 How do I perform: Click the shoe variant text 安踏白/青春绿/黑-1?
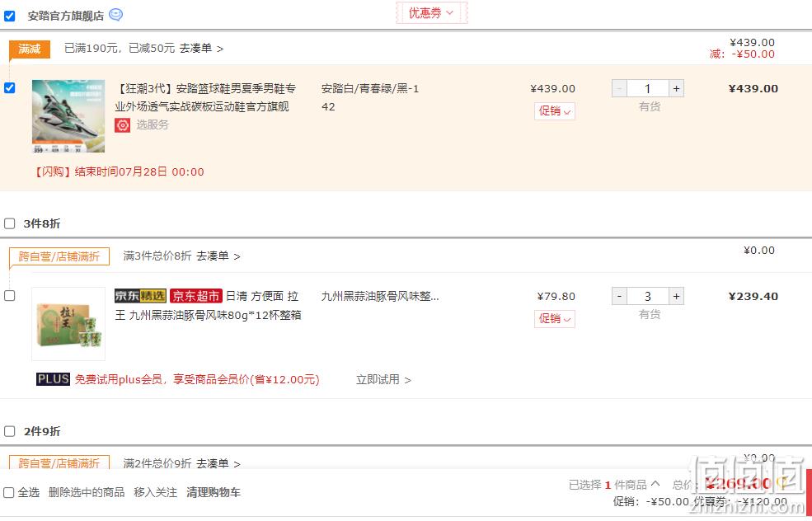click(370, 88)
